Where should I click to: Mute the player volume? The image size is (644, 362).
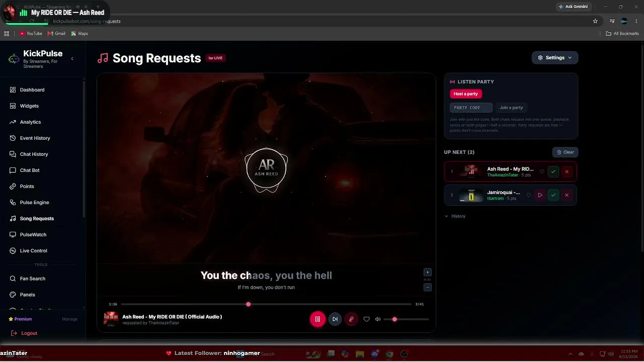(x=378, y=319)
